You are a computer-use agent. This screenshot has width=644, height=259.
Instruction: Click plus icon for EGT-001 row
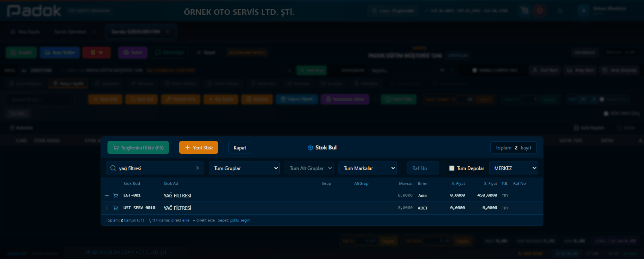107,195
